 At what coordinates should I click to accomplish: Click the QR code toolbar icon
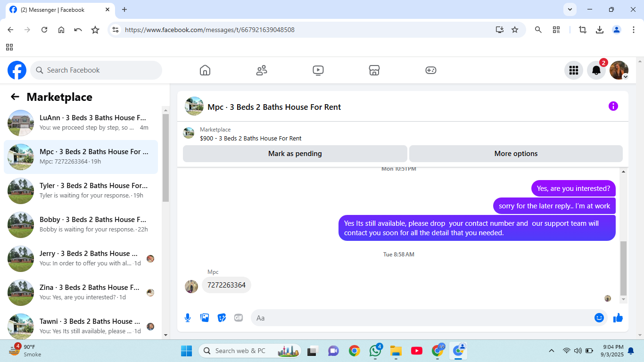(556, 30)
